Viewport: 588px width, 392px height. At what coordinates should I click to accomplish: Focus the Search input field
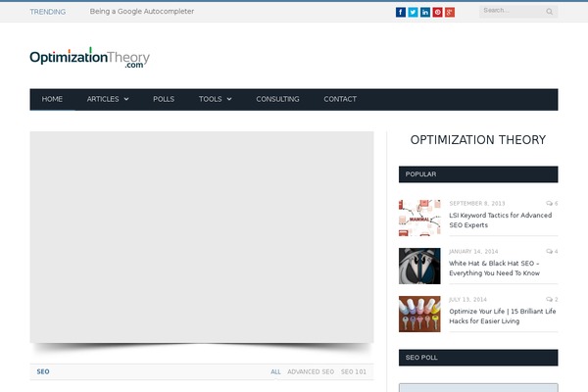tap(518, 11)
